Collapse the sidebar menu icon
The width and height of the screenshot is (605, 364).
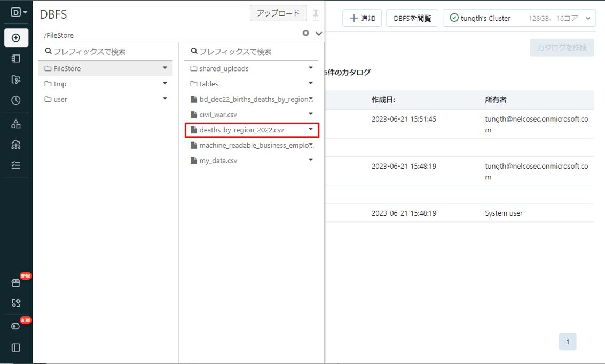(16, 348)
